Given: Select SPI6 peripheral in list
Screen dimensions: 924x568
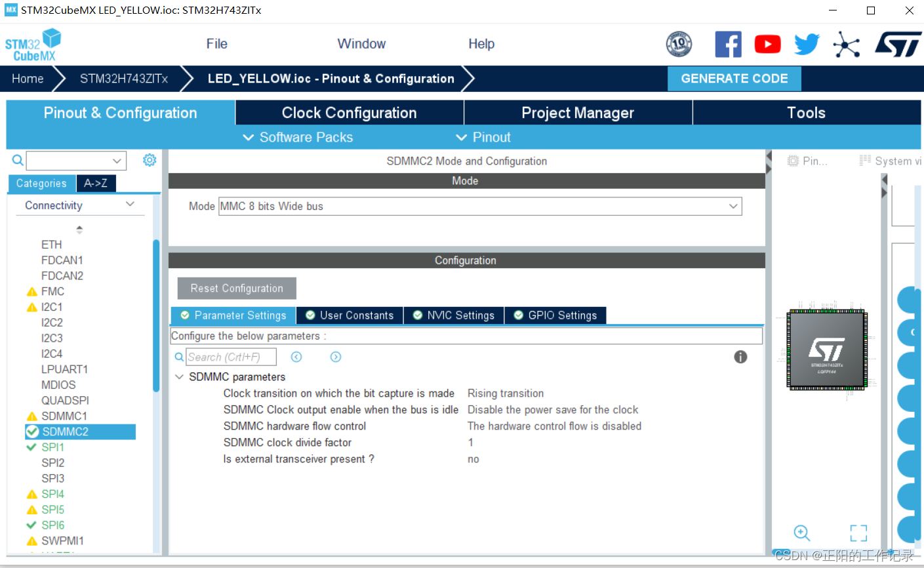Looking at the screenshot, I should point(52,525).
